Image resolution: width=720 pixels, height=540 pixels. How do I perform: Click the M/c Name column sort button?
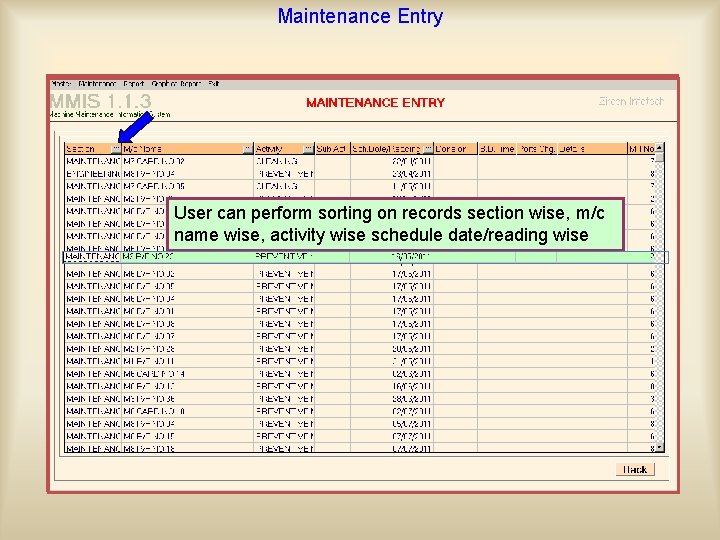pyautogui.click(x=248, y=149)
